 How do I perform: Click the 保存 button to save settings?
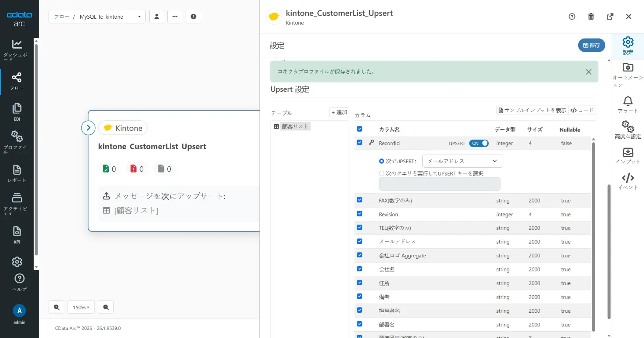click(x=592, y=45)
